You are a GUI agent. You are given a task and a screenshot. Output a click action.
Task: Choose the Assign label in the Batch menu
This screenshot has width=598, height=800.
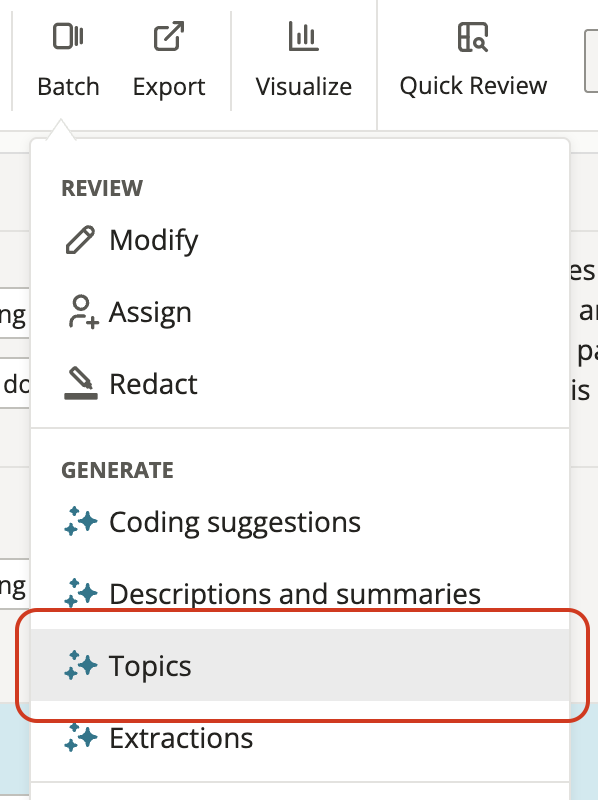151,312
